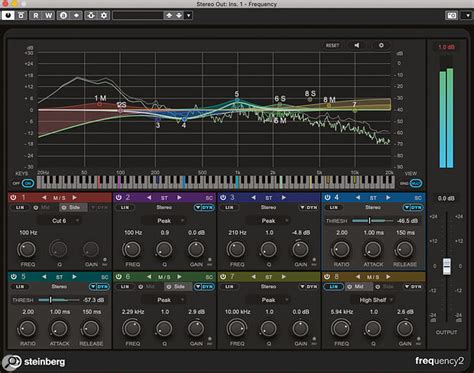Click band 3 GAIN knob
474x373 pixels.
pos(300,249)
